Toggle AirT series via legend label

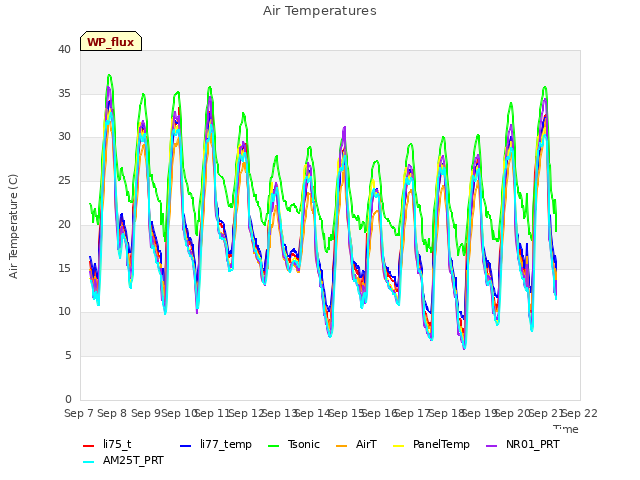tap(366, 444)
